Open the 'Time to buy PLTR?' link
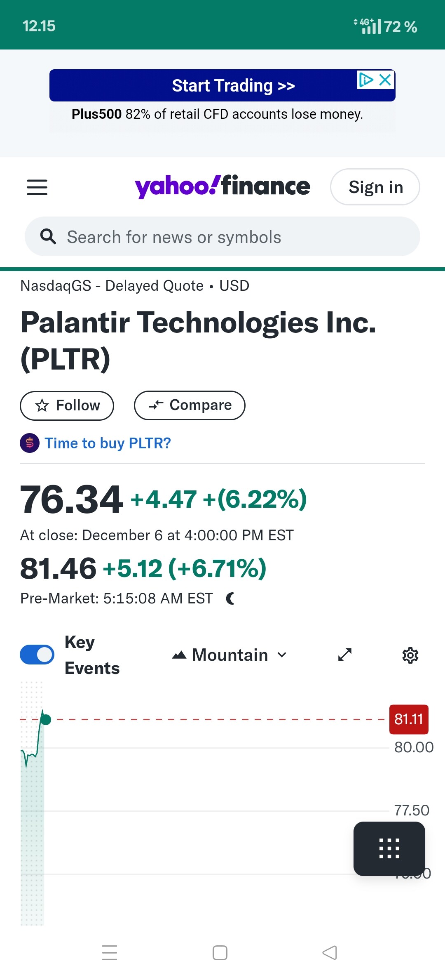Viewport: 445px width, 980px height. point(108,443)
